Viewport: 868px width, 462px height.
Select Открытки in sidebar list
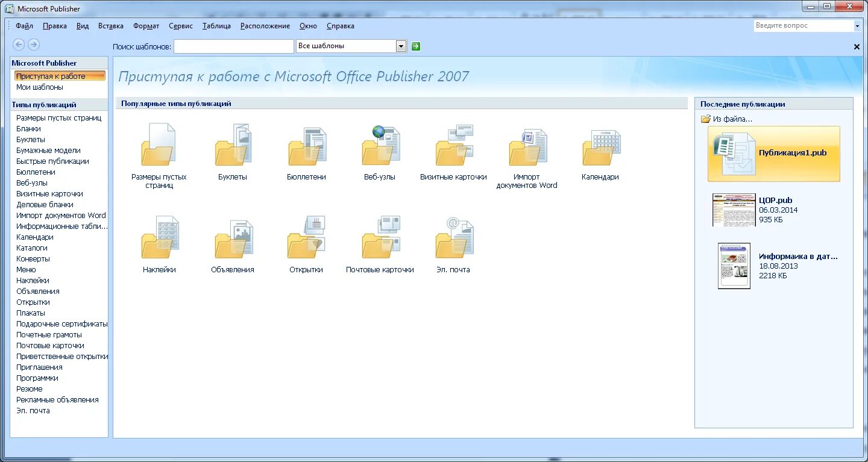tap(33, 302)
